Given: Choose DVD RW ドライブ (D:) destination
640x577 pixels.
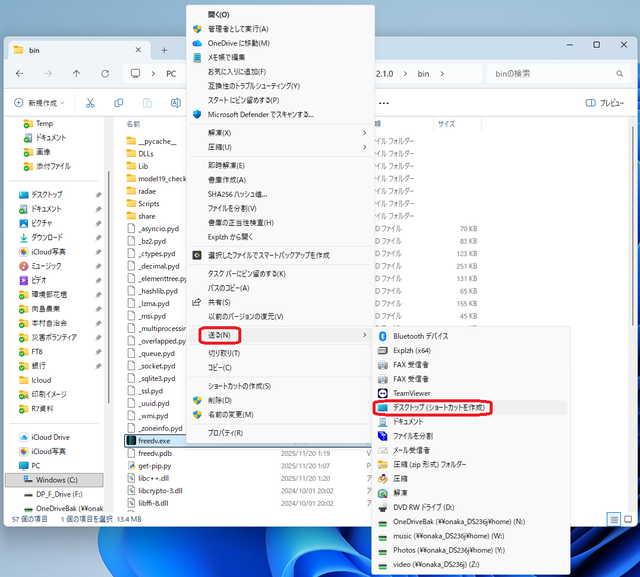Looking at the screenshot, I should pos(471,507).
